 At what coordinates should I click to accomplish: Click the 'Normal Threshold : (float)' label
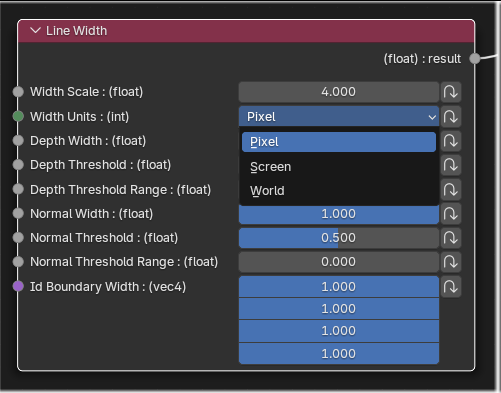(x=104, y=238)
